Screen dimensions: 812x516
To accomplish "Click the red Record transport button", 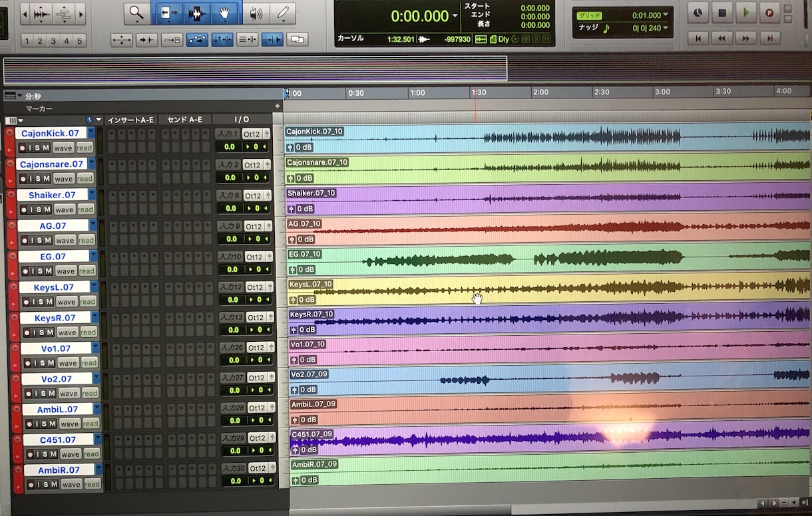I will point(770,12).
